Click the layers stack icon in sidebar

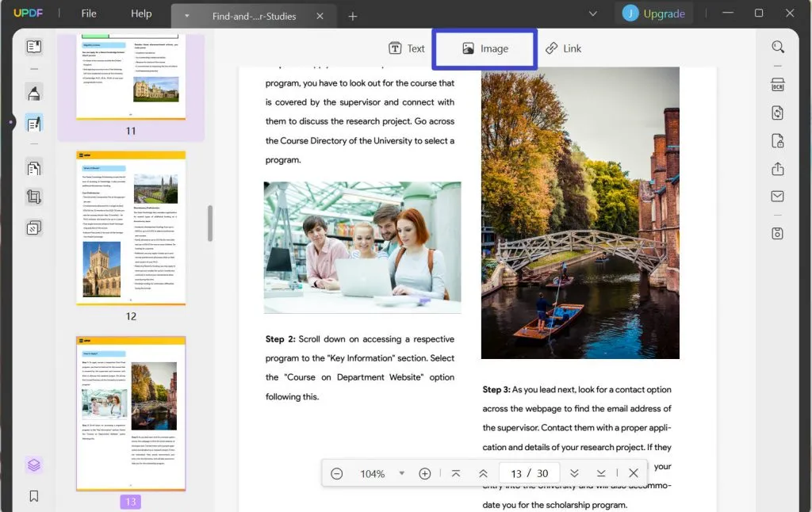pos(34,465)
